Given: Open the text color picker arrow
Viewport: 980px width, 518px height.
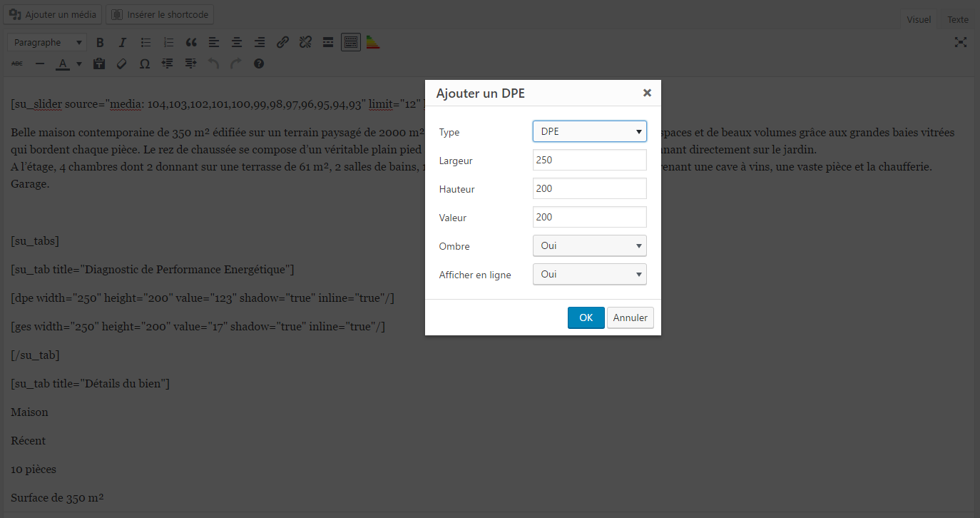Looking at the screenshot, I should pyautogui.click(x=79, y=64).
